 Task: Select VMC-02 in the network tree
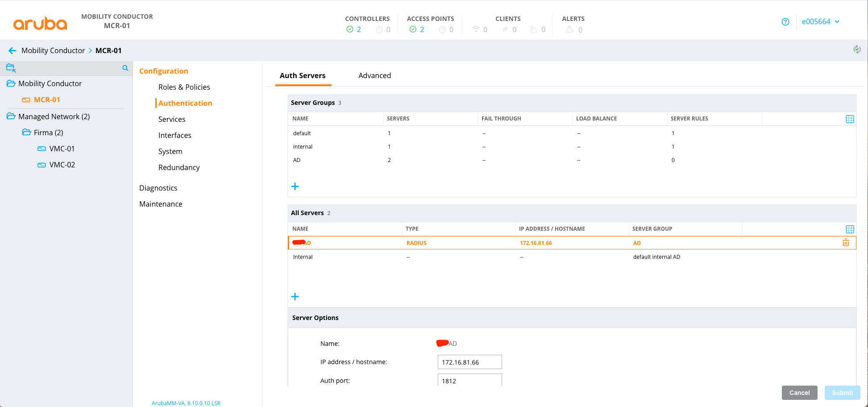tap(62, 165)
